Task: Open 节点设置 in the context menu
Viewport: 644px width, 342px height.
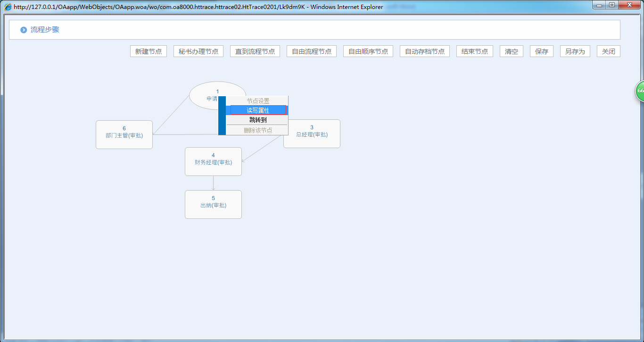Action: coord(258,101)
